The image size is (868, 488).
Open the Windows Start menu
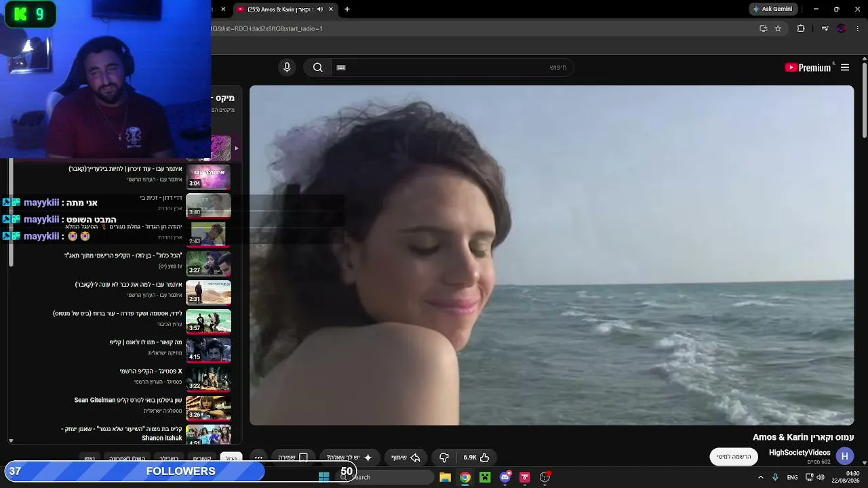pos(323,477)
